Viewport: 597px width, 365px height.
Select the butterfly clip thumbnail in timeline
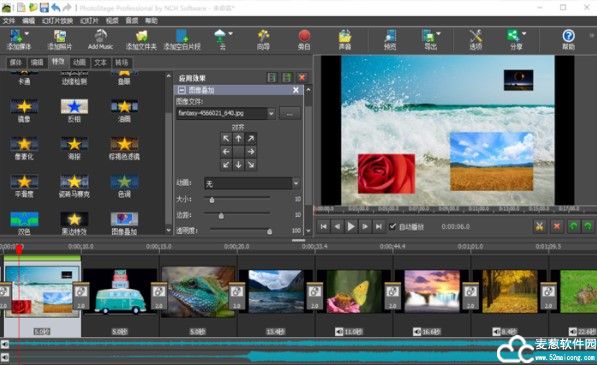pyautogui.click(x=354, y=292)
